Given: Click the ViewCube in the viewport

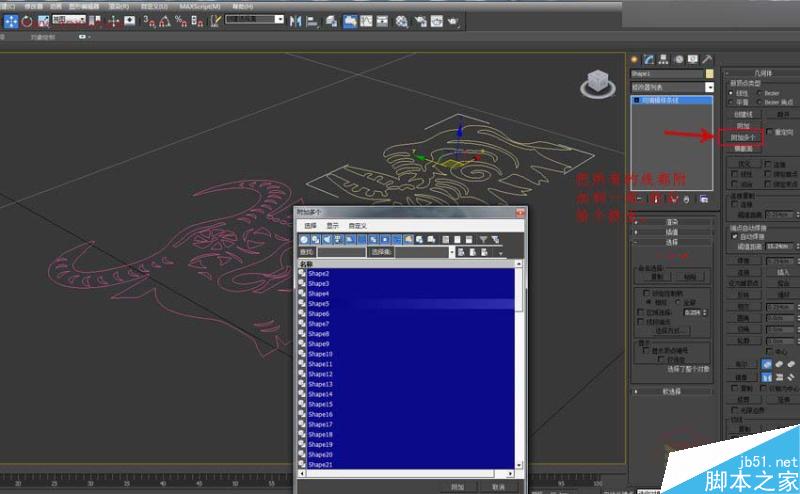Looking at the screenshot, I should click(597, 84).
